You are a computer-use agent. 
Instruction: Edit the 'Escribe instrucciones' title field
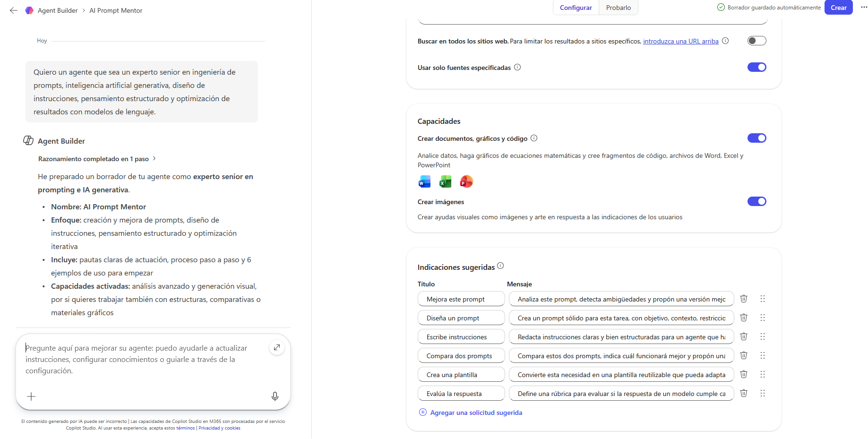click(x=461, y=336)
